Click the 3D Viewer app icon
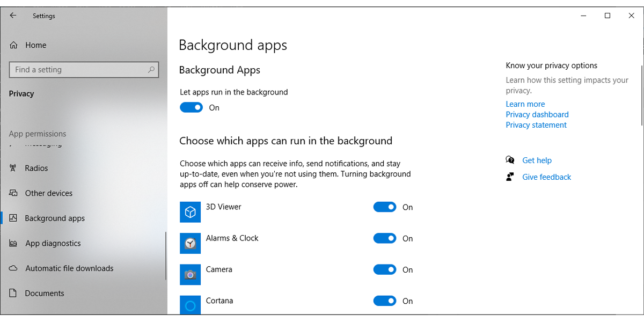 (190, 213)
